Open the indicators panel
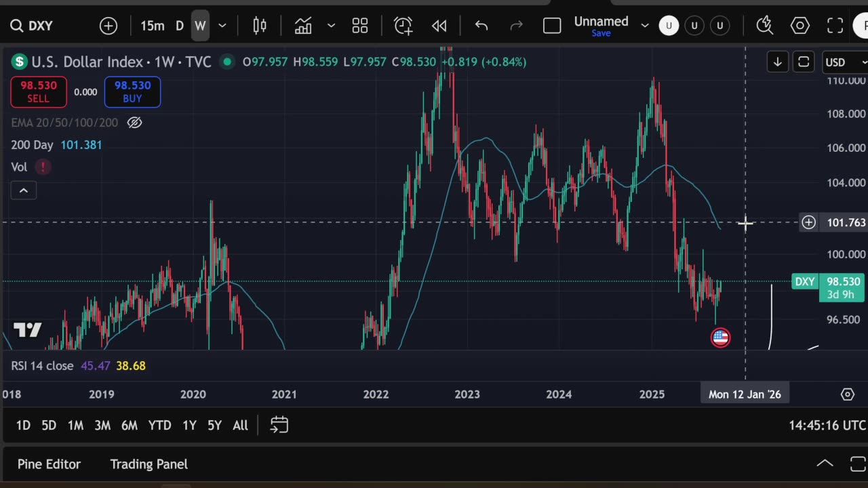This screenshot has width=868, height=488. (x=303, y=26)
